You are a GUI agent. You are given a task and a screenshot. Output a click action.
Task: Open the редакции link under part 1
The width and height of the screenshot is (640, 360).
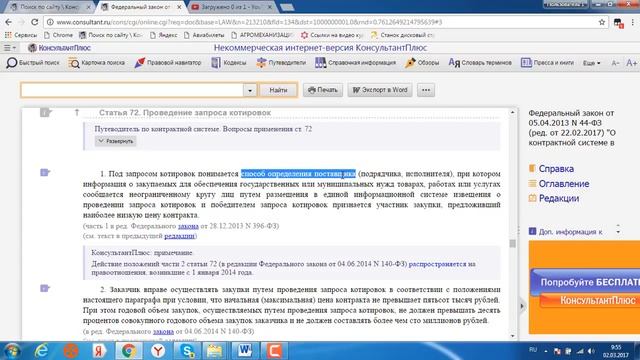pos(179,236)
